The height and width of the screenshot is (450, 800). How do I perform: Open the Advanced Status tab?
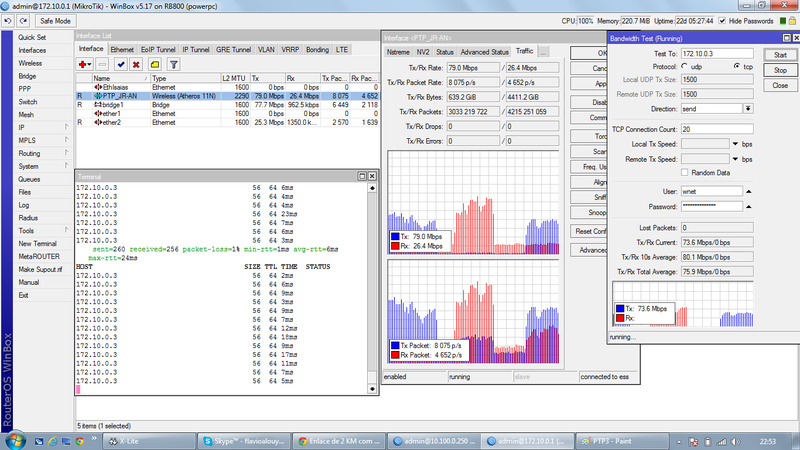[x=484, y=52]
